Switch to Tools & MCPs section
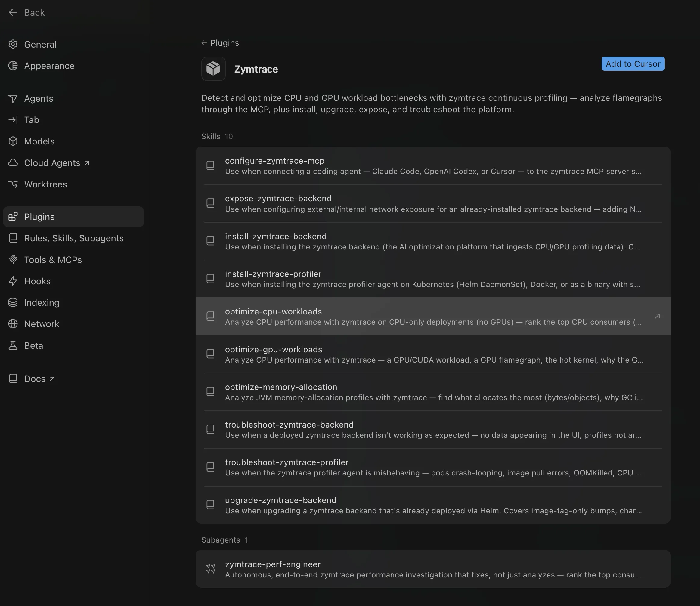 (73, 259)
